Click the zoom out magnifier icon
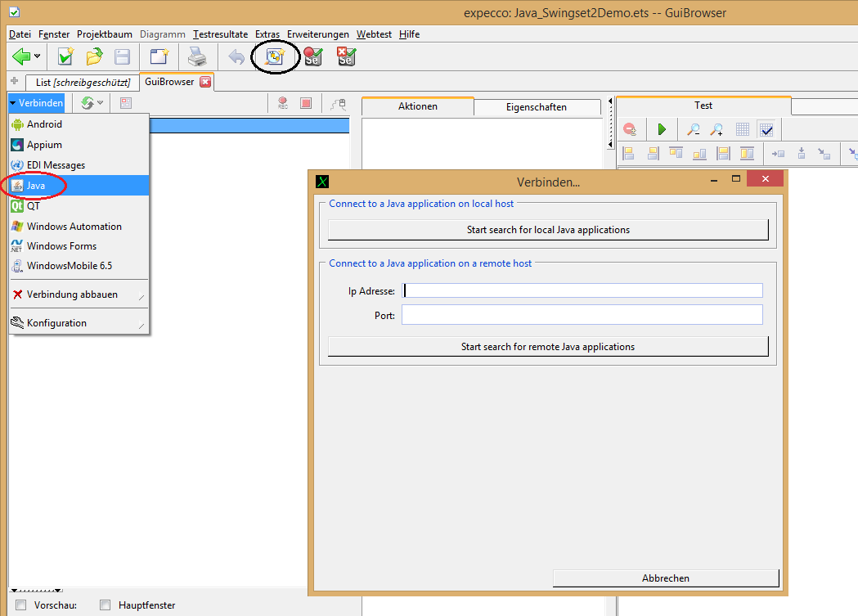 pos(693,129)
